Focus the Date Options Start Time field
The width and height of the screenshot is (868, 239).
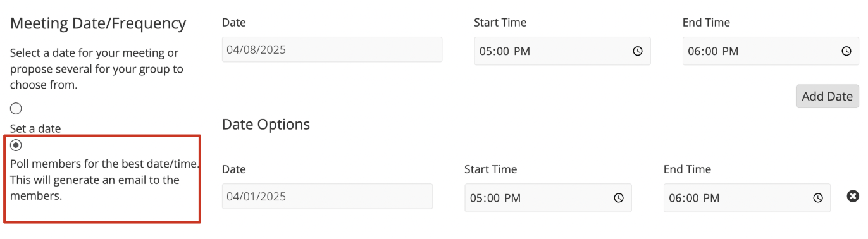[x=548, y=198]
